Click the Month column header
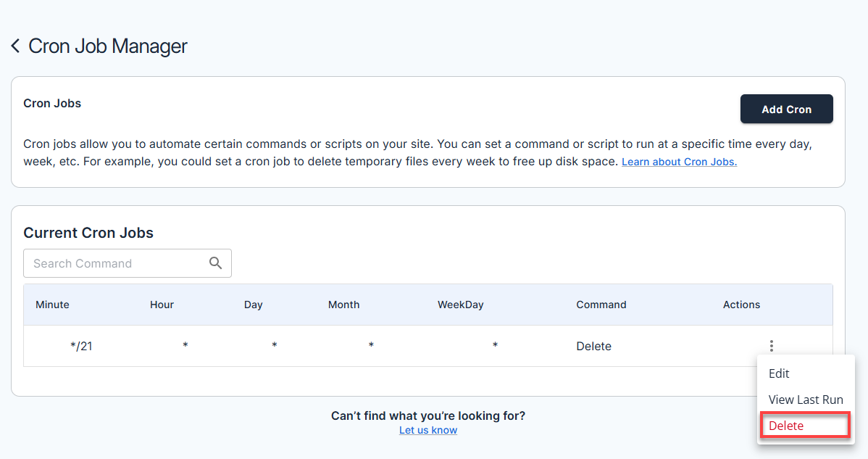Viewport: 868px width, 459px height. (343, 305)
